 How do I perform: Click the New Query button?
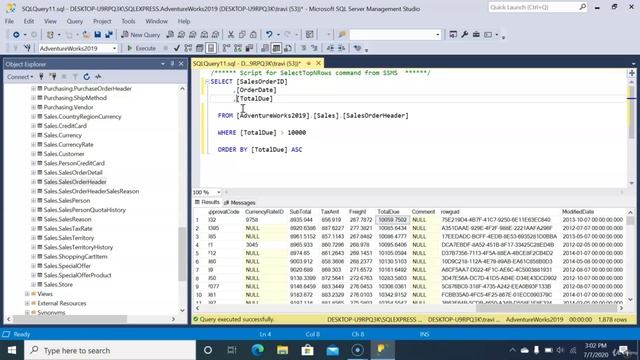[140, 35]
